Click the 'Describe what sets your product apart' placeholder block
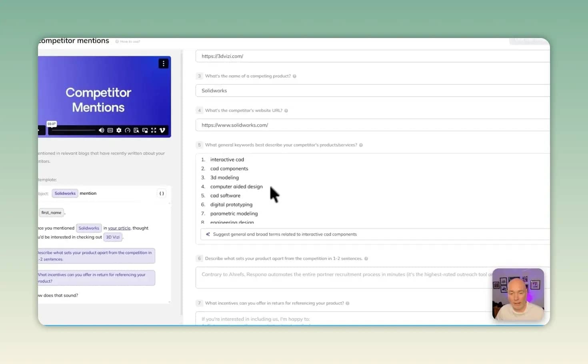The width and height of the screenshot is (588, 364). 96,256
